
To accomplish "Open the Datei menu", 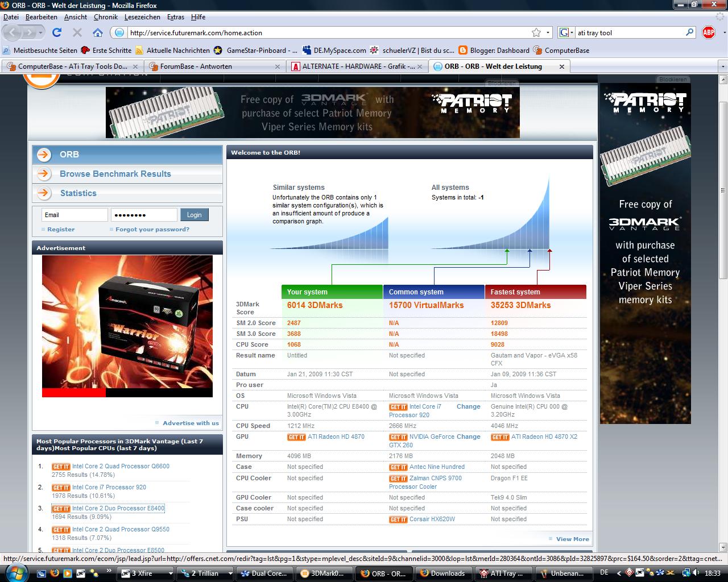I will [11, 17].
